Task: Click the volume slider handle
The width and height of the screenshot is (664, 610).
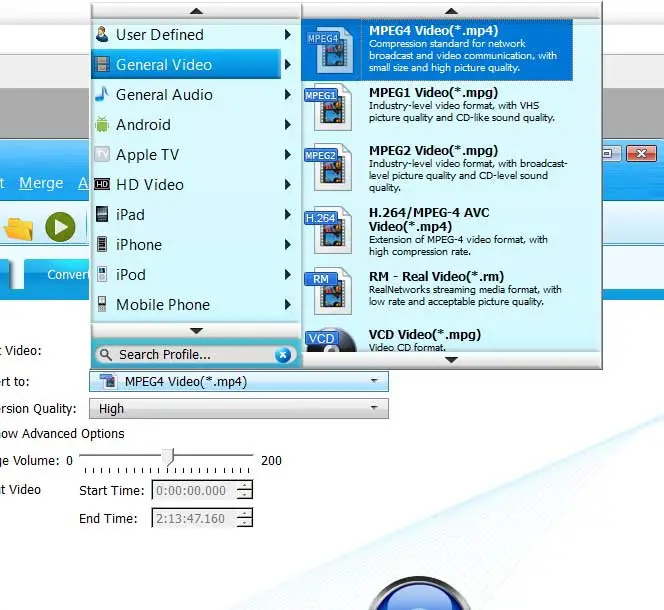Action: pyautogui.click(x=169, y=458)
